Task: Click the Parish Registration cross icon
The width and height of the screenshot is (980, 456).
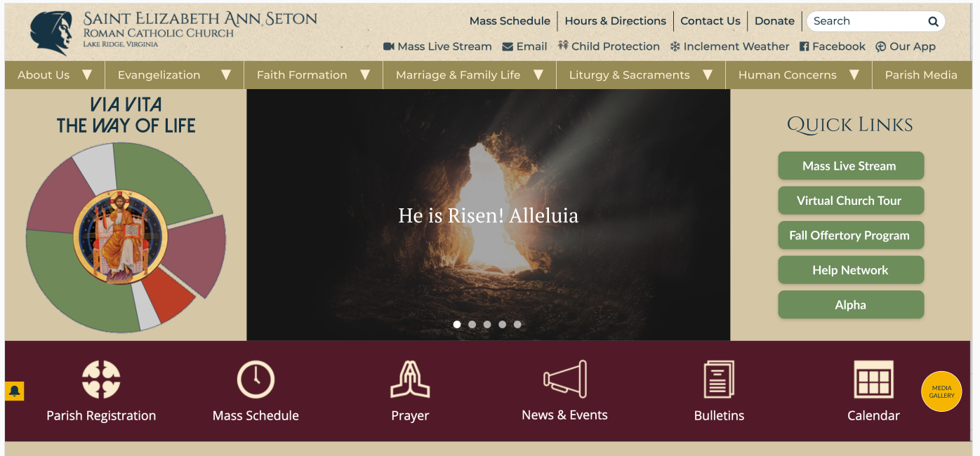Action: click(x=101, y=380)
